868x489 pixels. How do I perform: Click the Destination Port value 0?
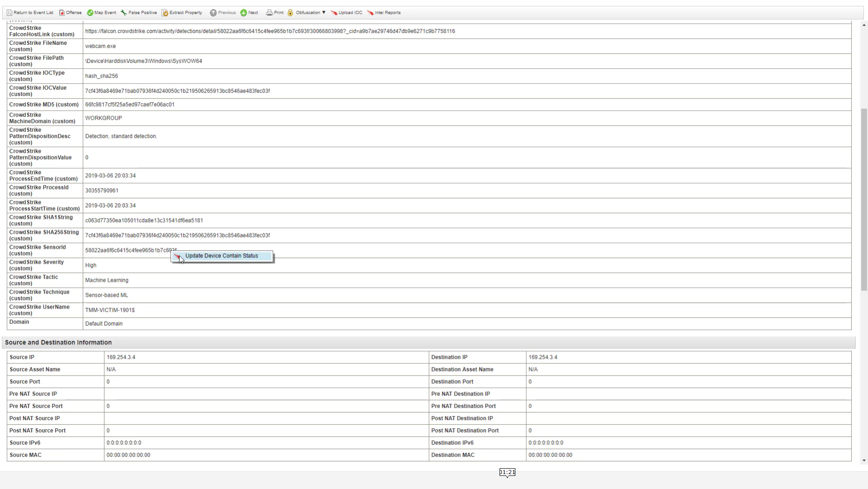pyautogui.click(x=530, y=381)
